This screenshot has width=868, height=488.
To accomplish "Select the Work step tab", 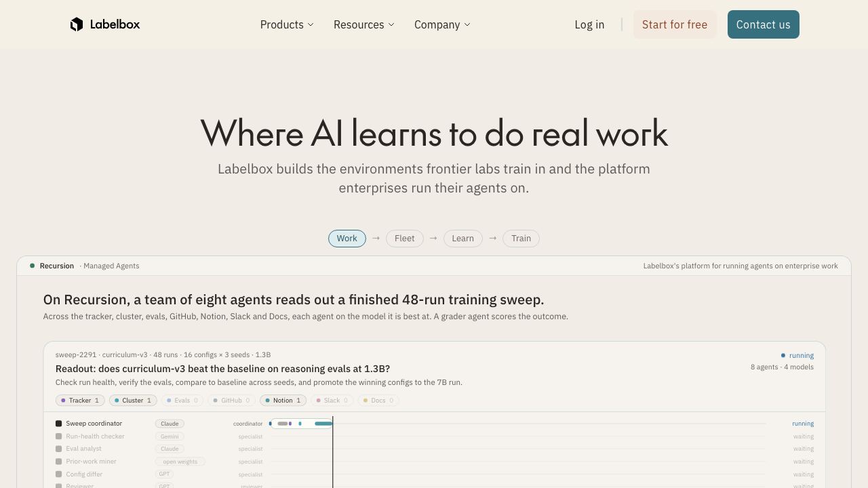I will click(347, 239).
